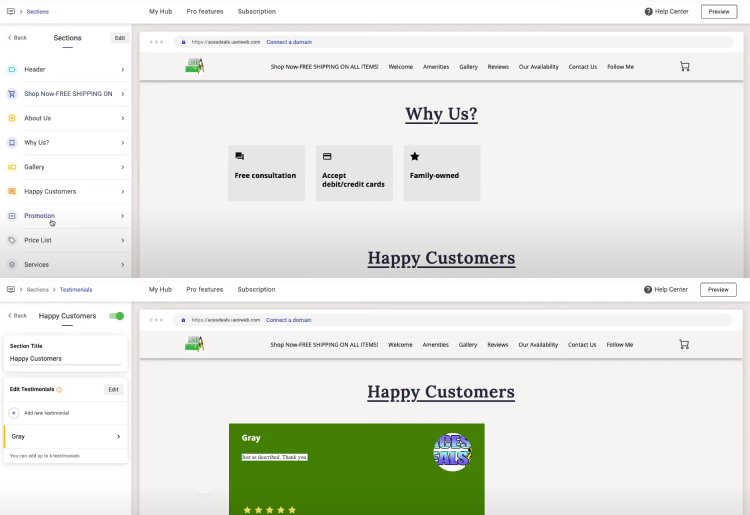Click the Promotion section icon
This screenshot has height=515, width=750.
point(11,216)
